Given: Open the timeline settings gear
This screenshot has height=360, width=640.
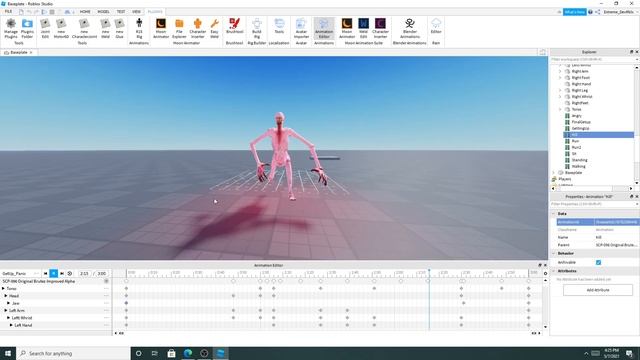Looking at the screenshot, I should click(x=545, y=273).
